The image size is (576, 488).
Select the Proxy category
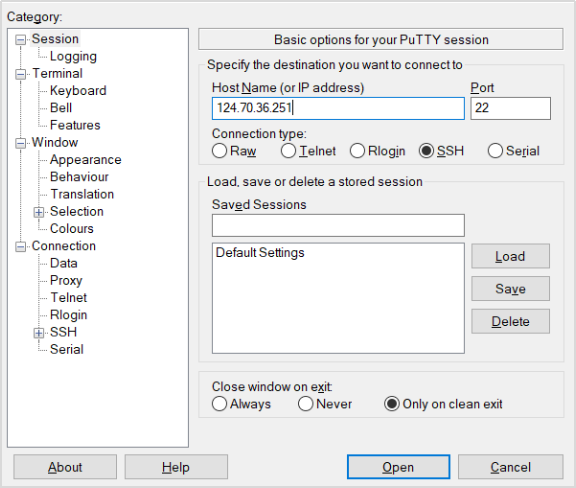[66, 280]
